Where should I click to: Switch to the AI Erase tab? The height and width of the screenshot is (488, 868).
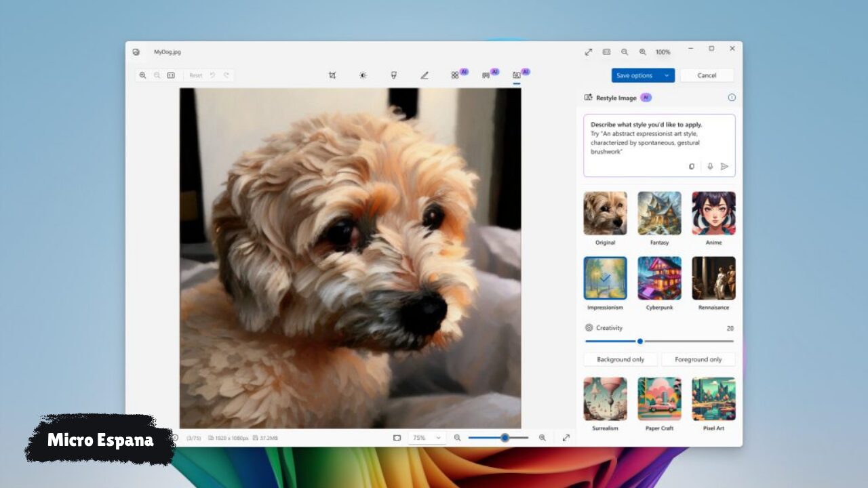click(455, 75)
